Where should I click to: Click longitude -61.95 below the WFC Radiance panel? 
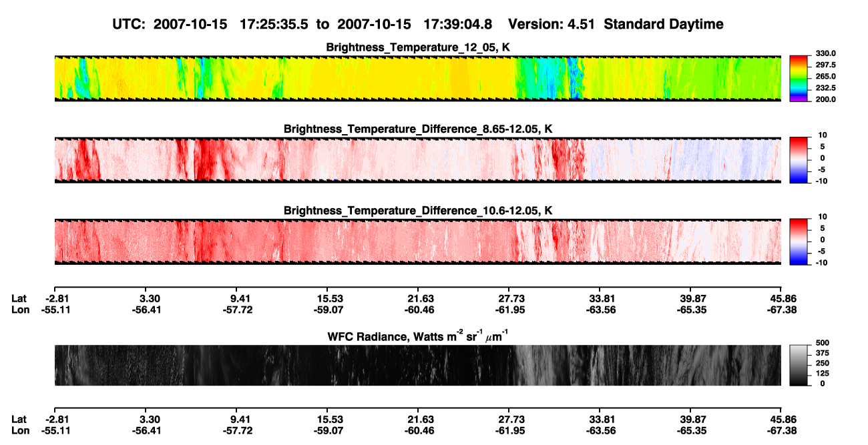tap(511, 431)
